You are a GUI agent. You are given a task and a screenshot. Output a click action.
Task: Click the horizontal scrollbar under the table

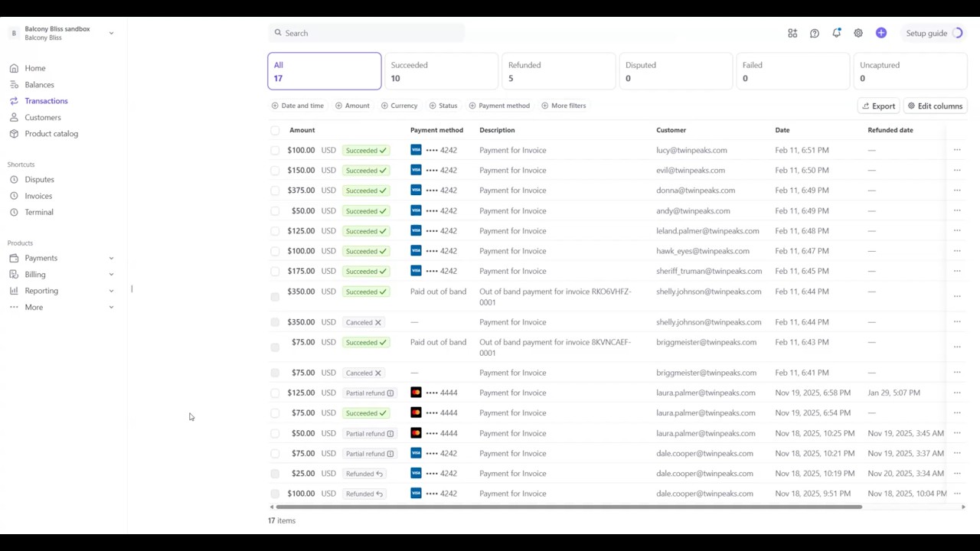click(x=569, y=507)
